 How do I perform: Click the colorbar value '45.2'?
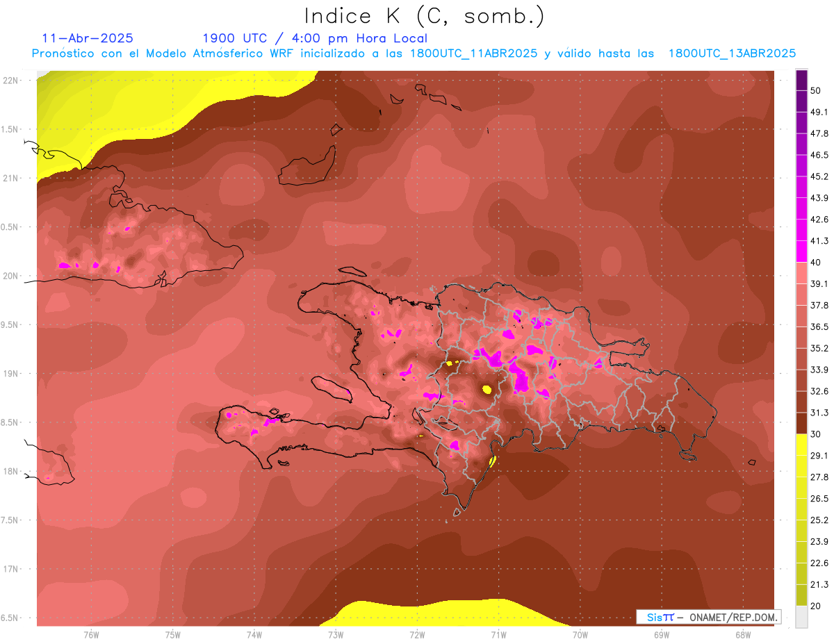point(819,176)
